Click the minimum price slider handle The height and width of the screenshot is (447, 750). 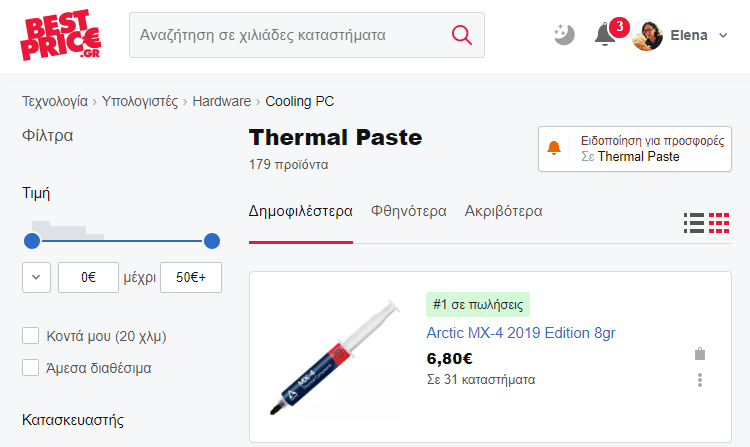click(x=32, y=241)
